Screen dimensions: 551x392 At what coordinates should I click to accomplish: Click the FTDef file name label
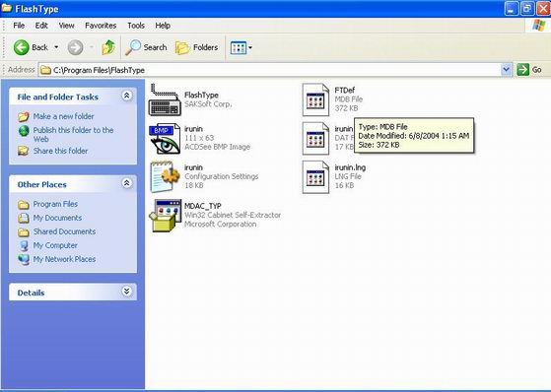coord(345,90)
